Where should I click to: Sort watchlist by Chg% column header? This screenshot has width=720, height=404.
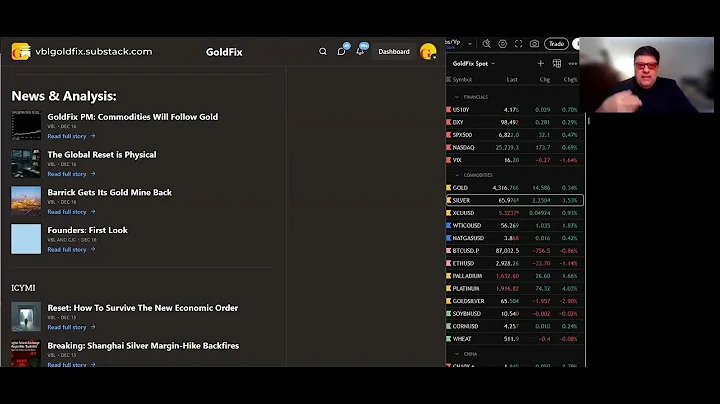(x=570, y=79)
